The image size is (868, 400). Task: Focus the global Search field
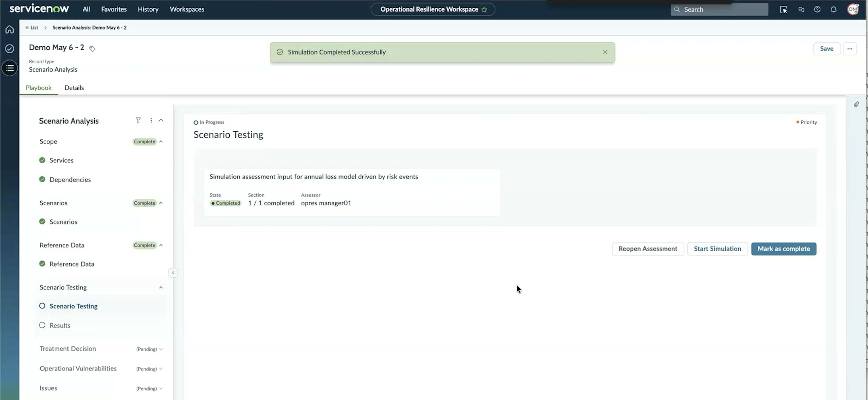click(719, 9)
